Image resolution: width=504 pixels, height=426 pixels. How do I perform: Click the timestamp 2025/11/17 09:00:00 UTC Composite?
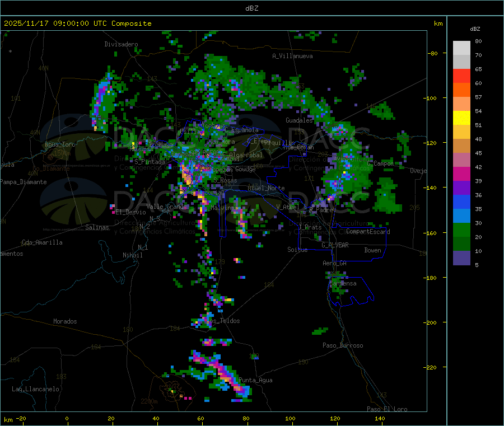pyautogui.click(x=77, y=24)
